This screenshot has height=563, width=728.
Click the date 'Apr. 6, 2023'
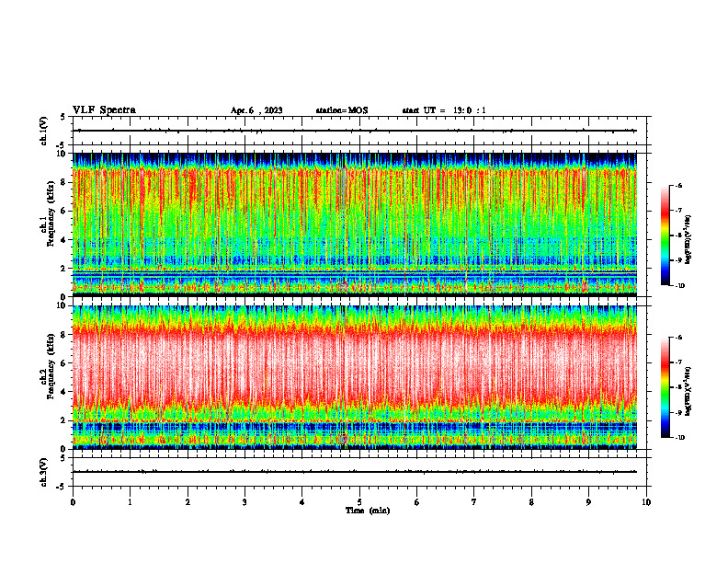256,110
